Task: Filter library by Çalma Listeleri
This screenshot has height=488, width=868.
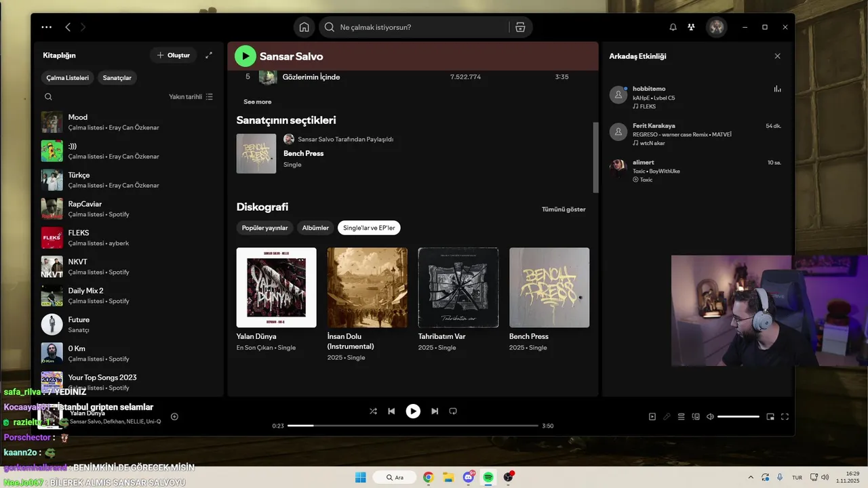Action: 68,78
